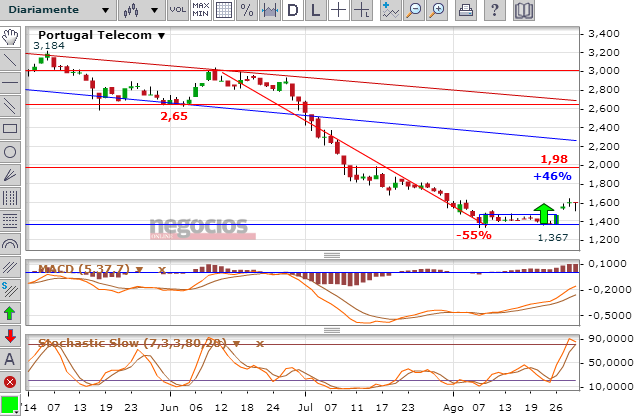Zoom in with the plus magnifier
Viewport: 642px width, 420px height.
(x=437, y=10)
